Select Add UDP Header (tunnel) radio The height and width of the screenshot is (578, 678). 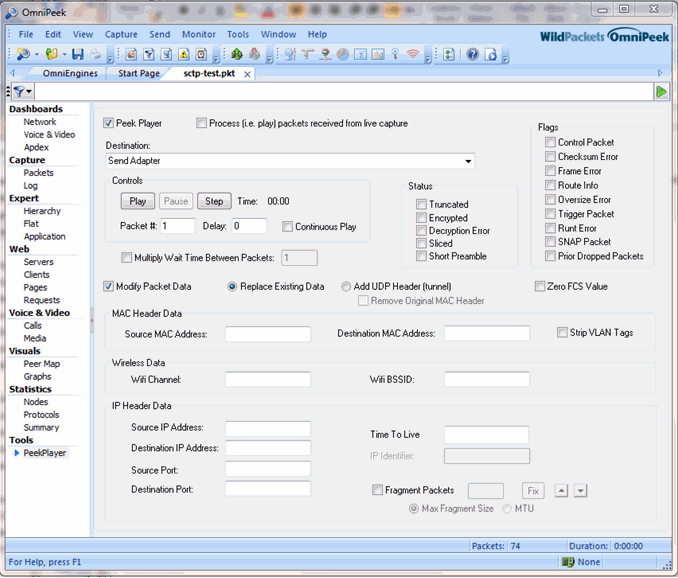[346, 287]
